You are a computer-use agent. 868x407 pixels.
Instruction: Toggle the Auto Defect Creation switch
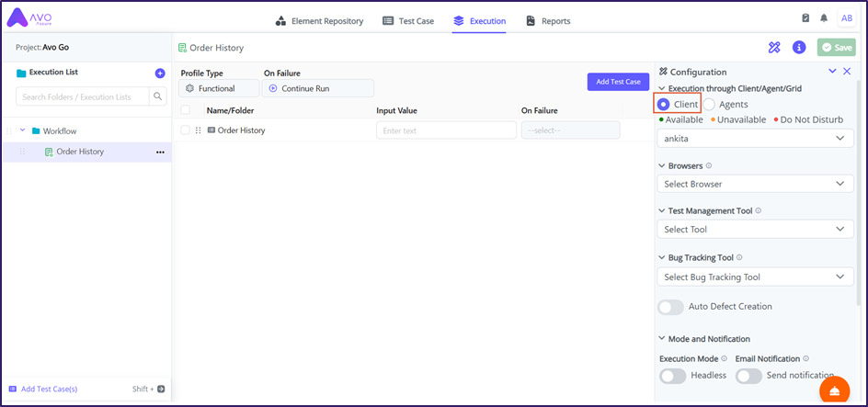click(x=670, y=307)
